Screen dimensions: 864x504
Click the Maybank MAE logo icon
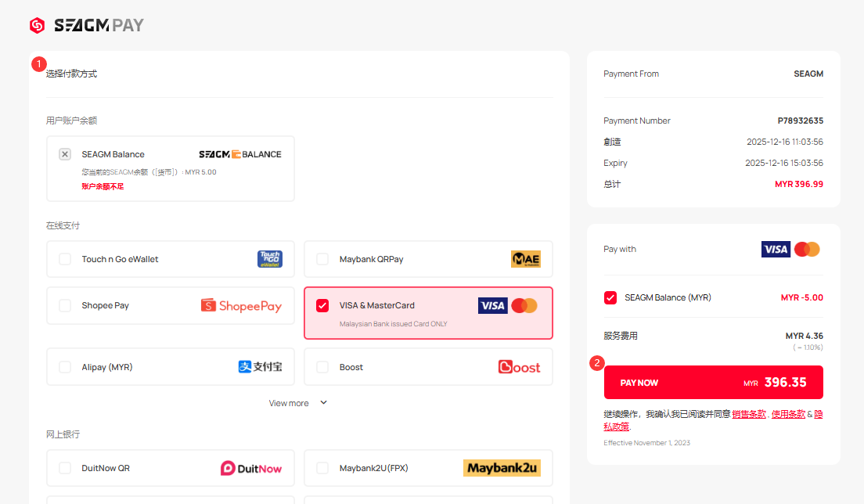click(525, 259)
